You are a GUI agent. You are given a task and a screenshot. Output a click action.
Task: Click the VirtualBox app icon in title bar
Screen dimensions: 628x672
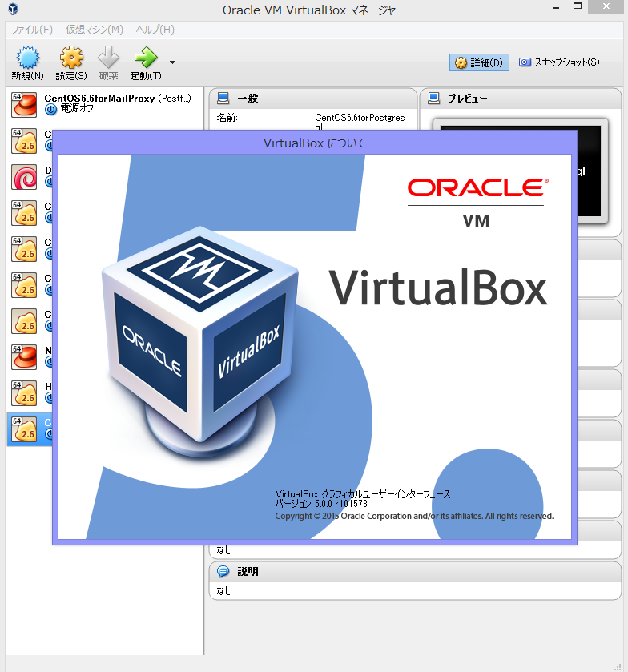coord(14,9)
